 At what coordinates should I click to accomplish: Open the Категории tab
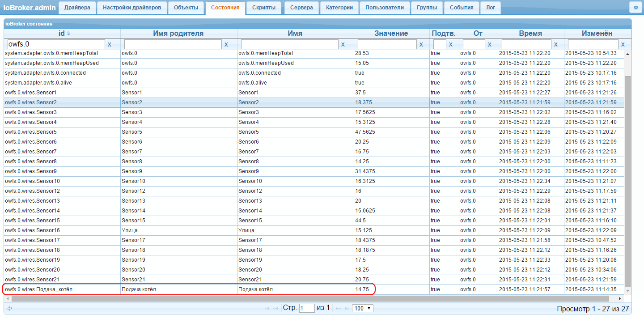click(x=339, y=8)
